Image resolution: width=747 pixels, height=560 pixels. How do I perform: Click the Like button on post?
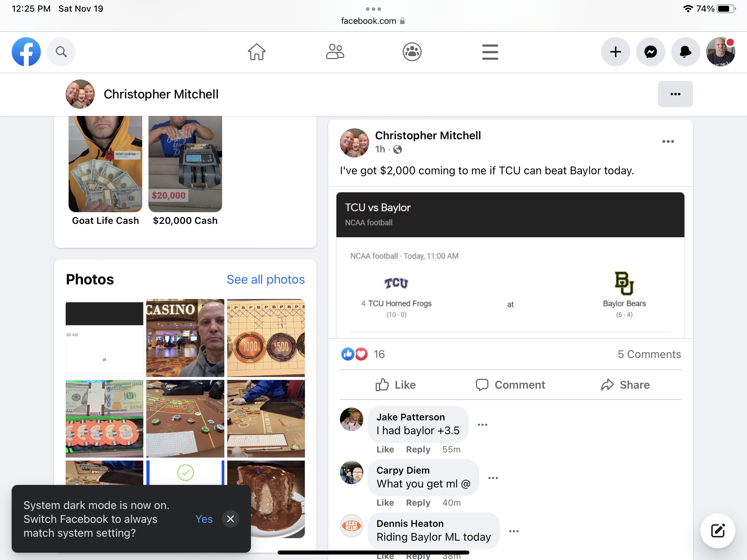pyautogui.click(x=396, y=384)
